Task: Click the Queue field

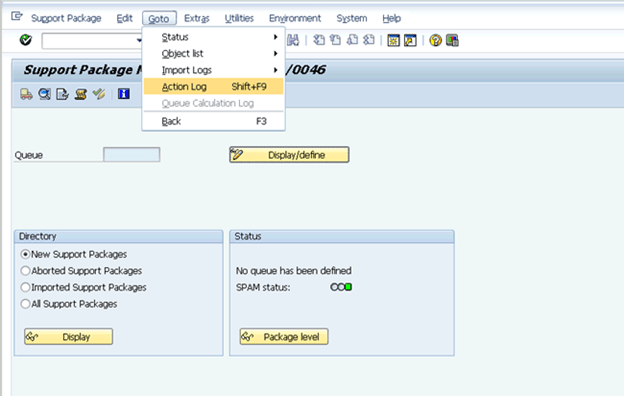Action: coord(132,154)
